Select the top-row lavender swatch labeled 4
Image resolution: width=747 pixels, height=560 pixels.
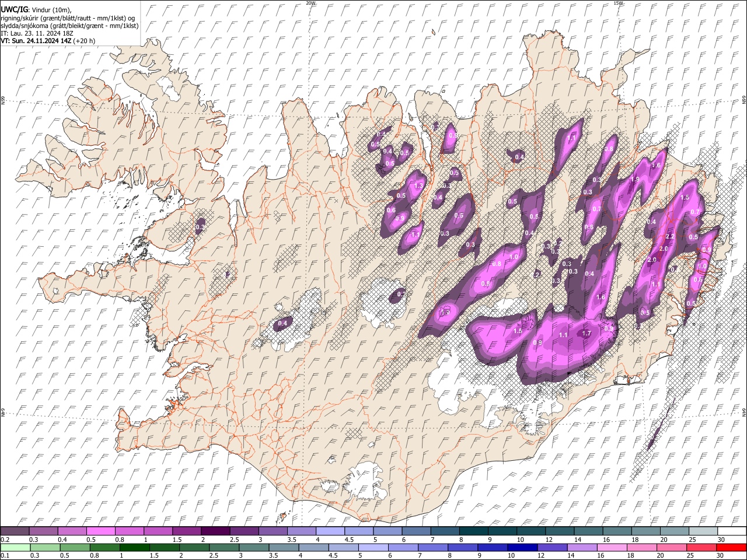pyautogui.click(x=330, y=531)
